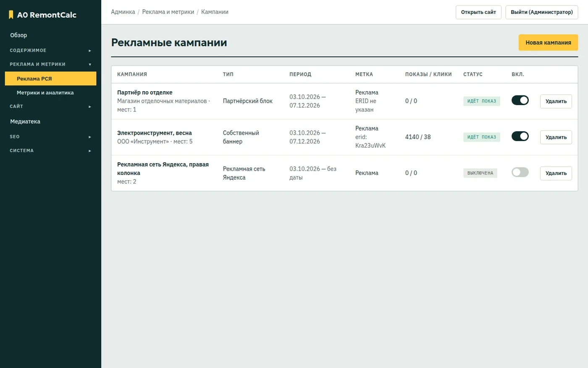This screenshot has height=368, width=588.
Task: Click the ВЫКЛЮЧЕНА status badge
Action: coord(480,173)
